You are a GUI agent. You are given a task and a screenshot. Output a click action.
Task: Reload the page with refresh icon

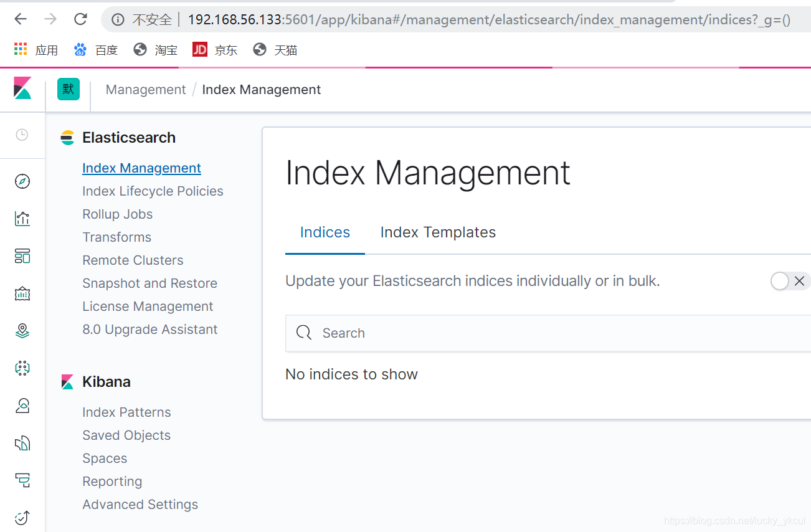(x=80, y=19)
